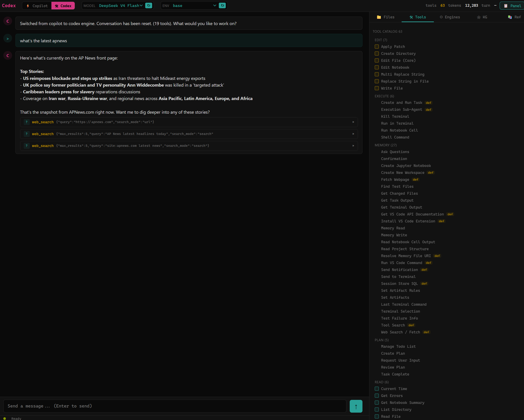Open the Engines tab
The image size is (524, 420).
click(450, 17)
